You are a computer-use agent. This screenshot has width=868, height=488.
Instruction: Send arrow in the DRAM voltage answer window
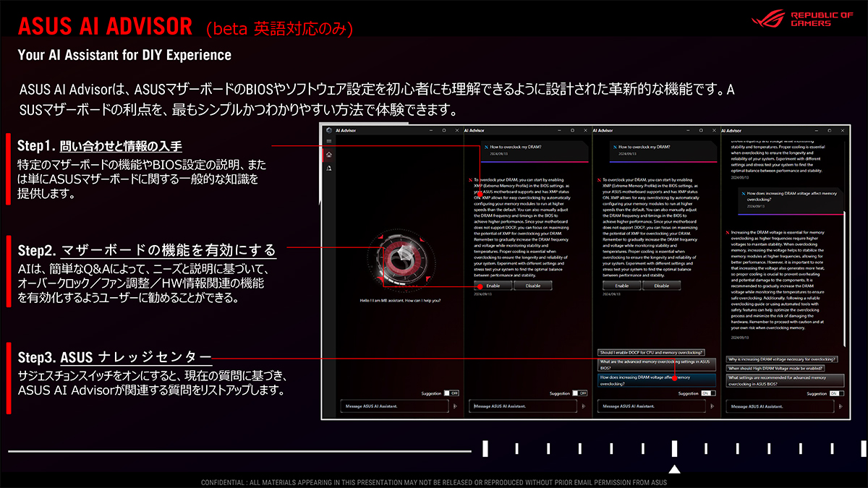[x=841, y=406]
